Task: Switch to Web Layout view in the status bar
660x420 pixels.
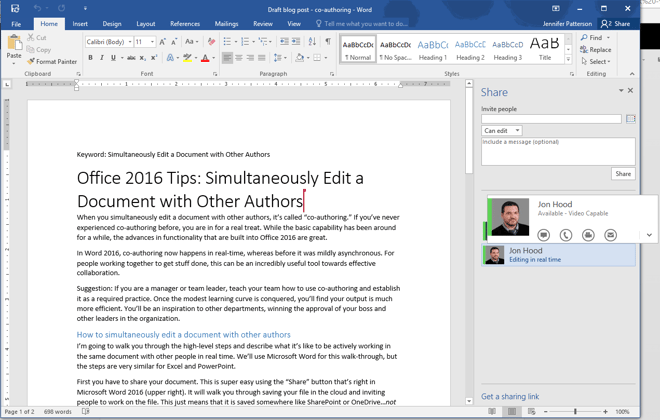Action: tap(532, 412)
